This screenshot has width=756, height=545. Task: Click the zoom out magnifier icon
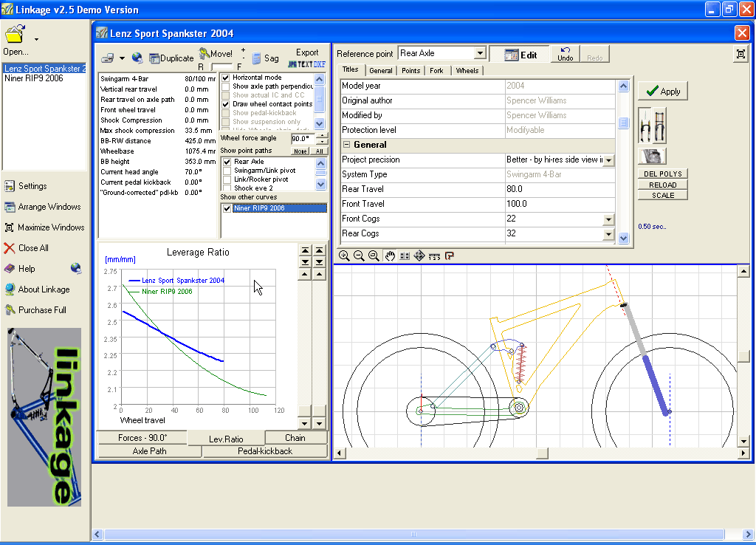click(x=359, y=256)
